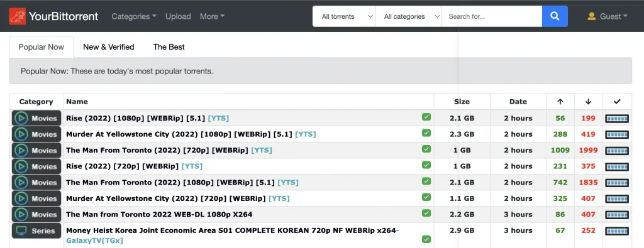Image resolution: width=644 pixels, height=248 pixels.
Task: Click health bar for Money Heist Korea row
Action: (617, 231)
